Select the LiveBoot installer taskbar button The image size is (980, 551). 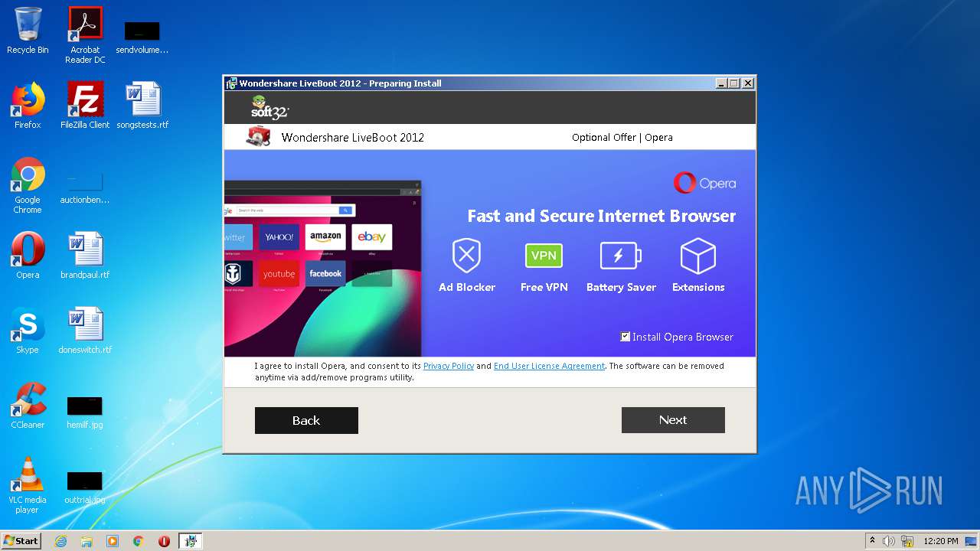click(x=191, y=541)
